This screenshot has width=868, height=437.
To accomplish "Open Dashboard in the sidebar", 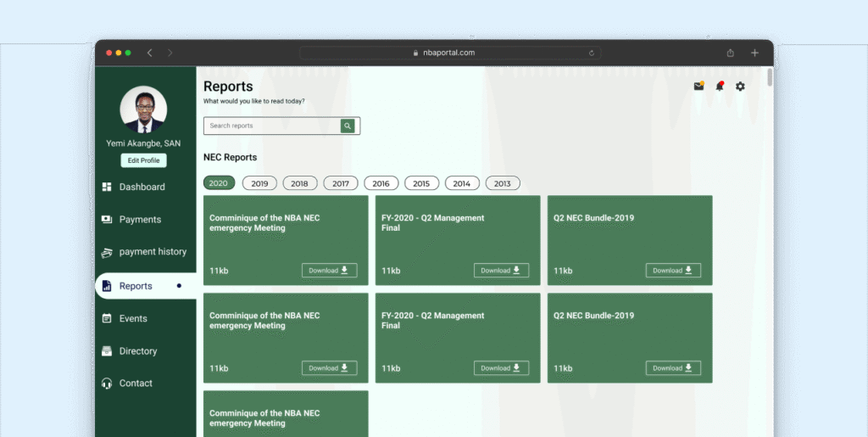I will pos(142,187).
